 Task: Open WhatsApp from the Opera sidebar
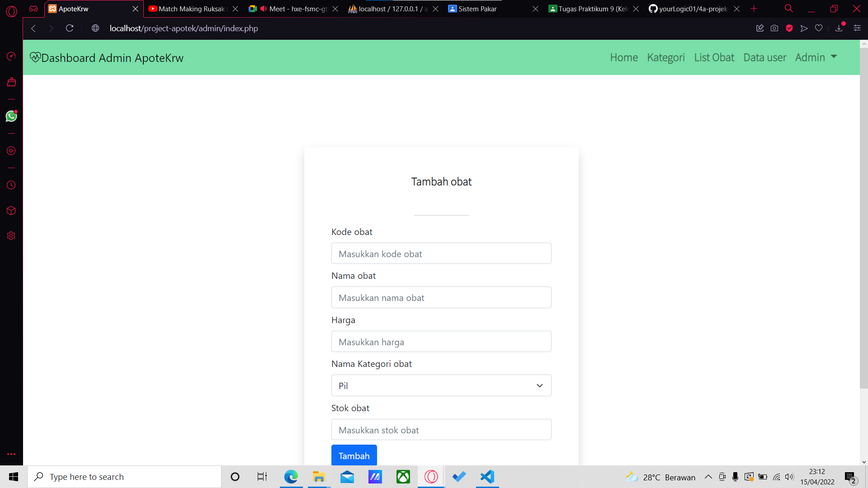pyautogui.click(x=11, y=116)
